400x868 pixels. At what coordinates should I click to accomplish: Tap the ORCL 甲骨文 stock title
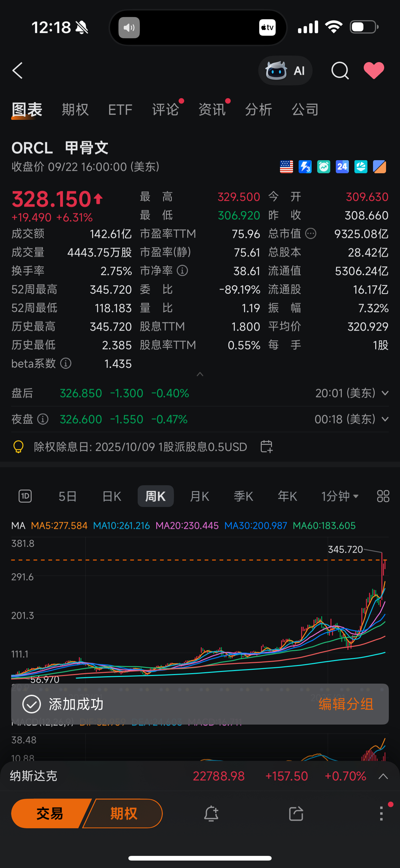[60, 148]
